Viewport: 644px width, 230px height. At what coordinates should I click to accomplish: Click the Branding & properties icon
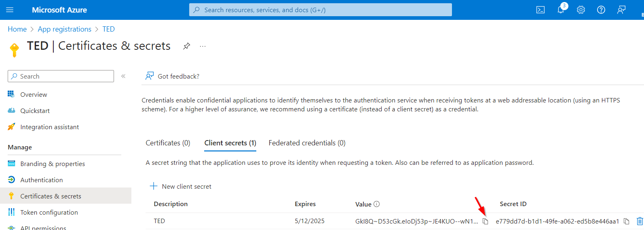click(11, 164)
